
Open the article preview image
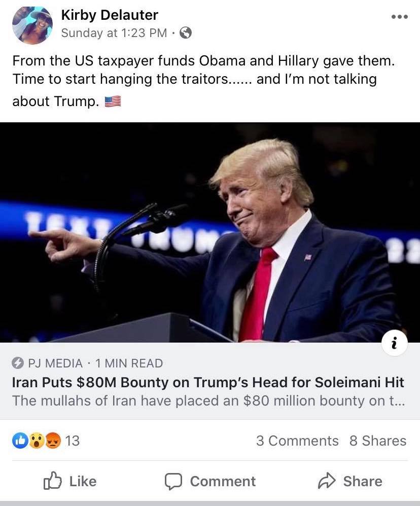(x=210, y=232)
